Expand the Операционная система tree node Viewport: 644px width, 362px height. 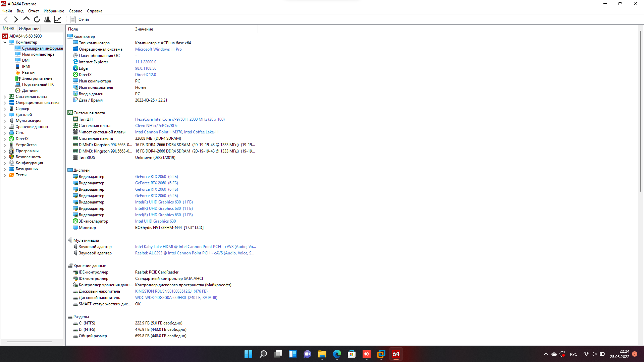click(x=5, y=103)
